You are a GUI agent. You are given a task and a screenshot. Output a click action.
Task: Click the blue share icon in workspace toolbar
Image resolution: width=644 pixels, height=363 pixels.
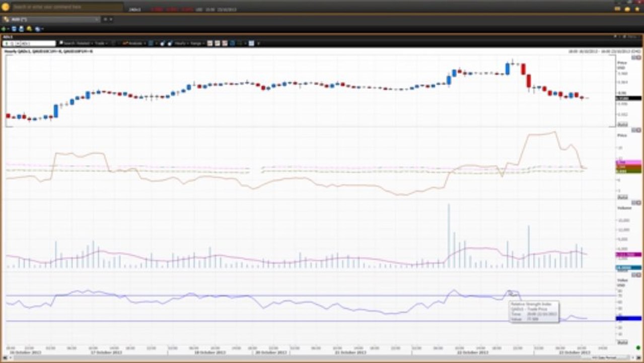(x=37, y=29)
